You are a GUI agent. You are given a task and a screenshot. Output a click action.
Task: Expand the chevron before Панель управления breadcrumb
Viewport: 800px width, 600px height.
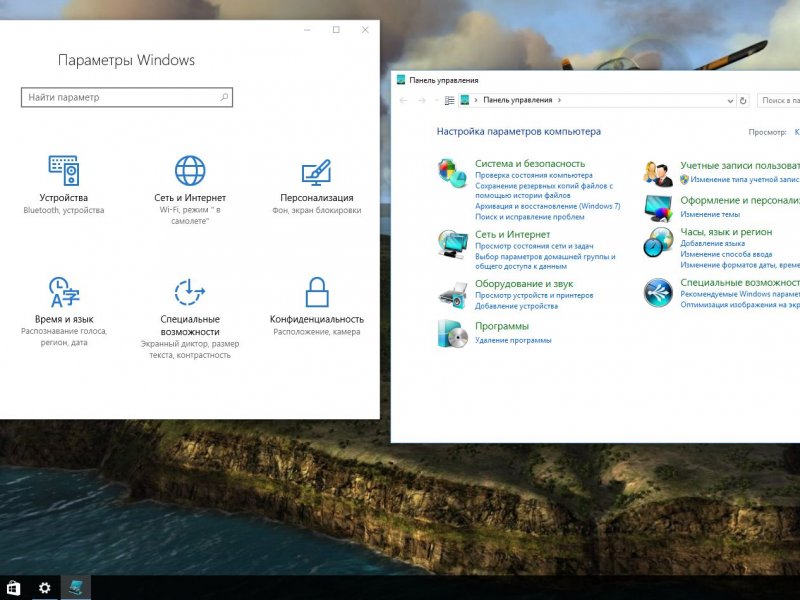[476, 100]
